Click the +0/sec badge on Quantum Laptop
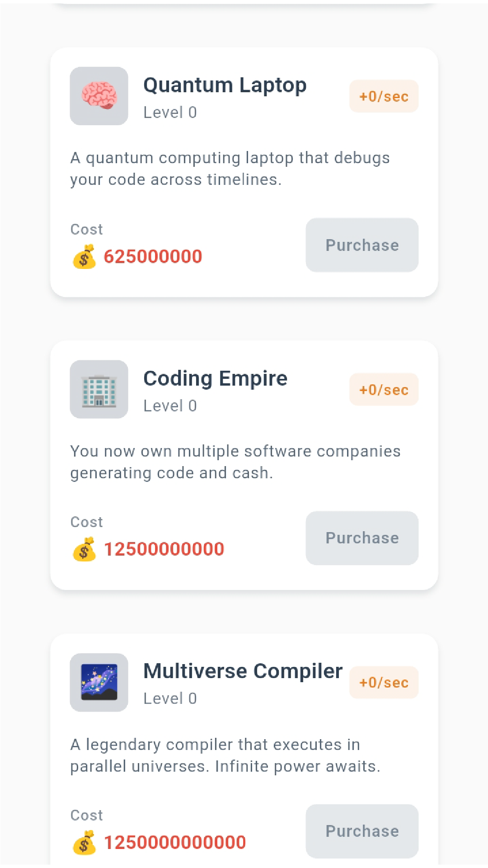Viewport: 488px width, 868px height. (x=384, y=96)
